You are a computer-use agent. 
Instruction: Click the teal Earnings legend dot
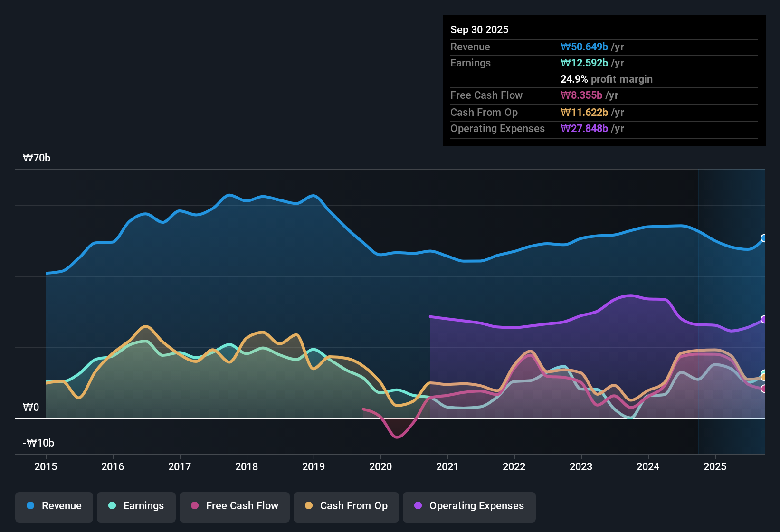[112, 506]
